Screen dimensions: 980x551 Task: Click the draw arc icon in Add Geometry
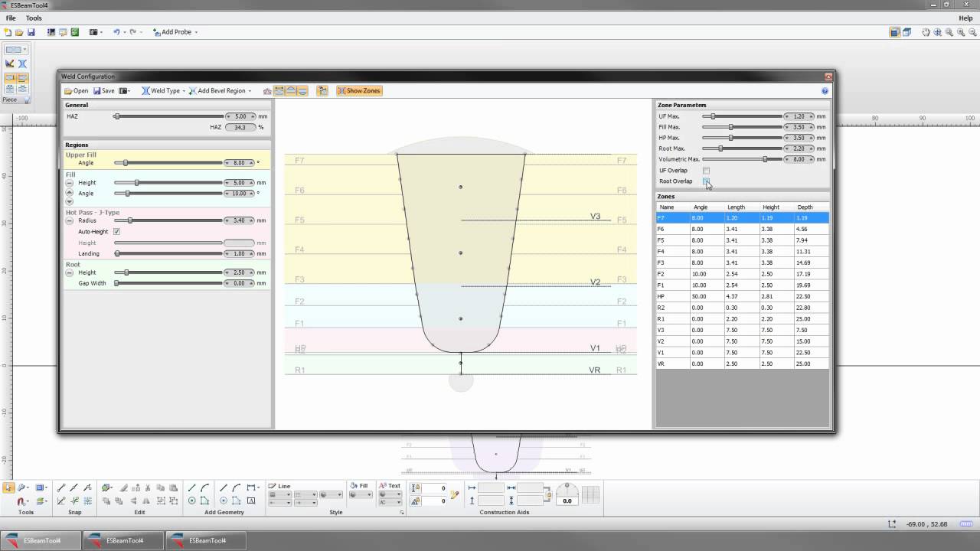tap(205, 487)
